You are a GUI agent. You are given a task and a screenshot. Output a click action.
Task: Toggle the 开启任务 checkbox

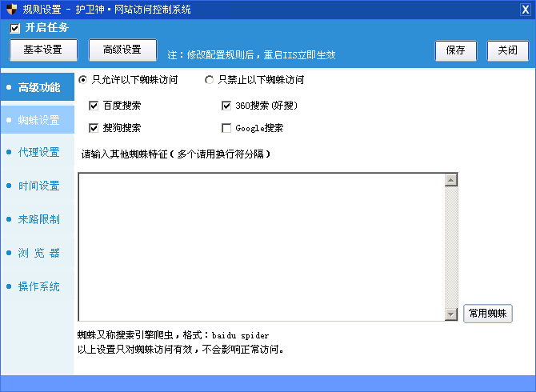[x=15, y=28]
